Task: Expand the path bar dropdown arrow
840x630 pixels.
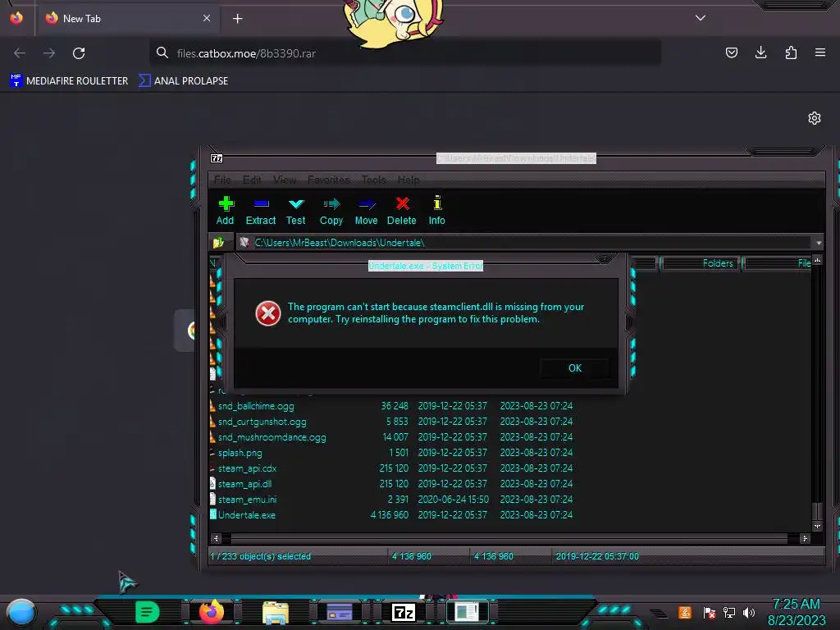Action: pos(819,243)
